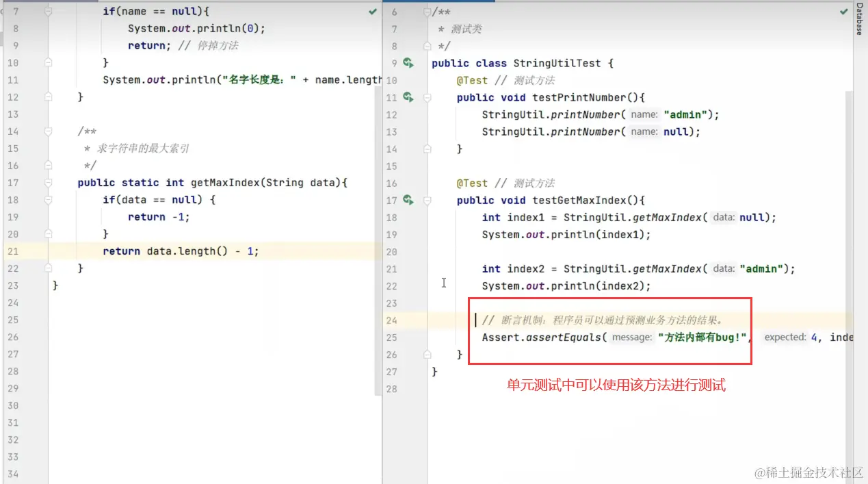This screenshot has height=484, width=868.
Task: Click the 'message:' parameter hint
Action: [x=632, y=337]
